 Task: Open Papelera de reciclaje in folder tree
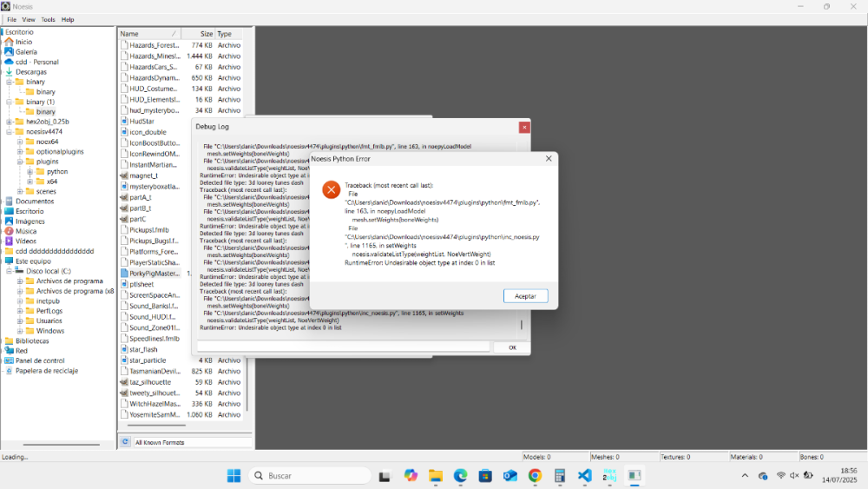[x=9, y=371]
